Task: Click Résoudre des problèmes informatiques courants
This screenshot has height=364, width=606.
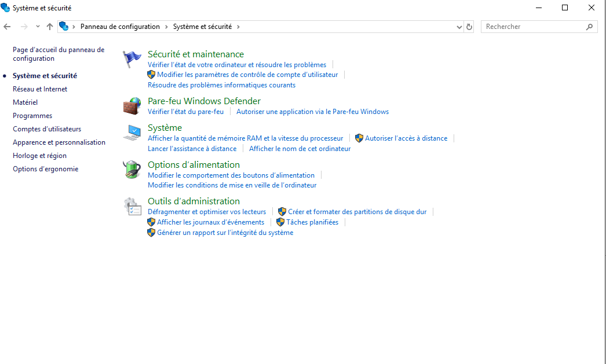Action: (x=221, y=85)
